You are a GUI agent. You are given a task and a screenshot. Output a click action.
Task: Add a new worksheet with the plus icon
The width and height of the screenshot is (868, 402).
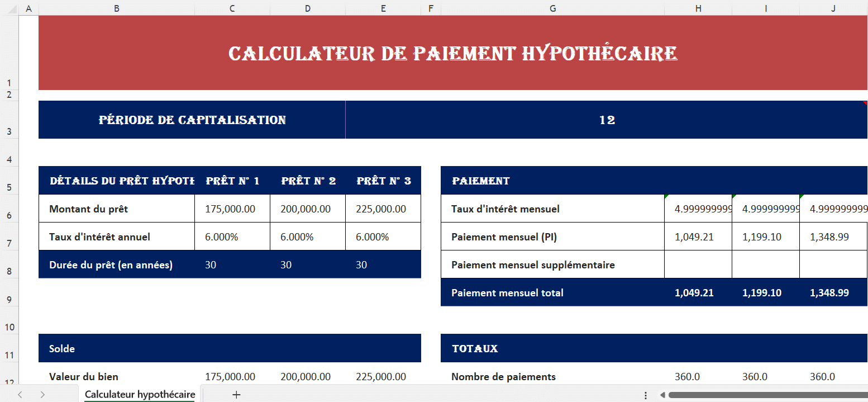[236, 394]
